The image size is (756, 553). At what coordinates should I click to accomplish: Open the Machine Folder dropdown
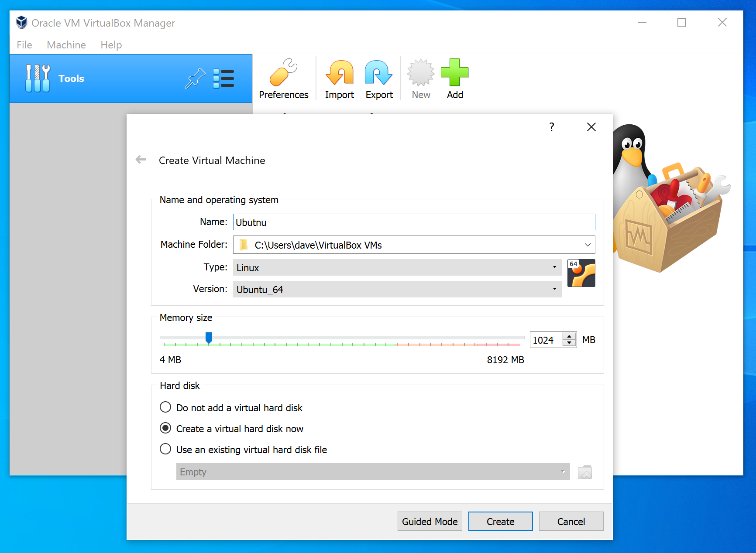point(414,245)
